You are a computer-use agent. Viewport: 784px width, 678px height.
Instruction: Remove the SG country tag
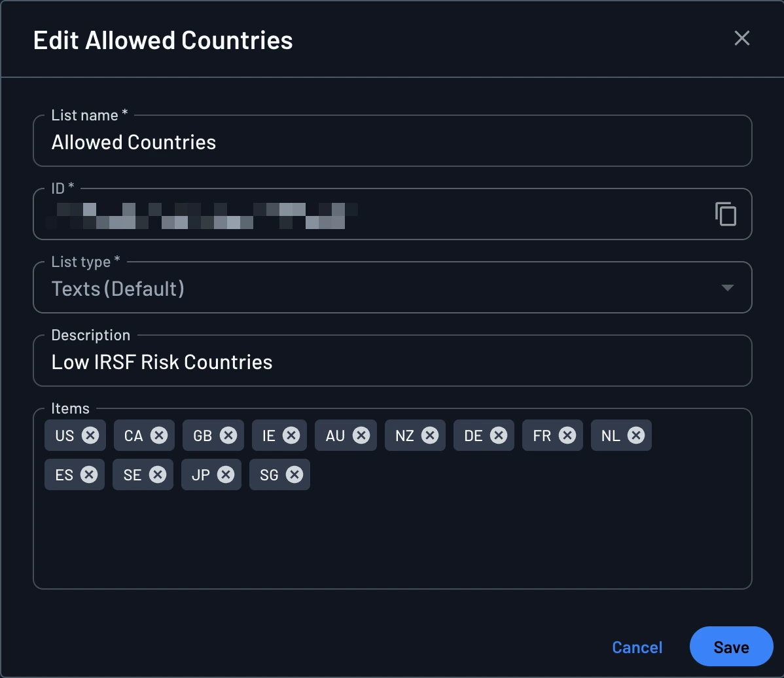point(294,474)
